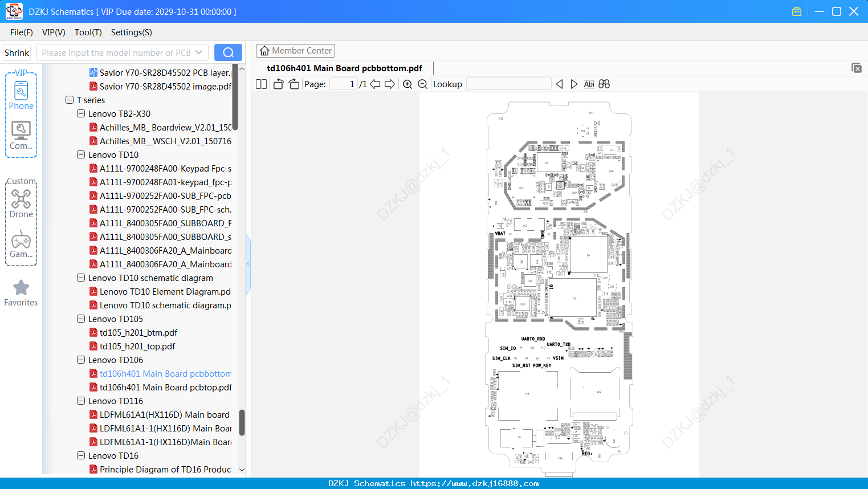Select the highlighted td106h401 pcbbottom tree file
This screenshot has width=868, height=489.
[165, 373]
